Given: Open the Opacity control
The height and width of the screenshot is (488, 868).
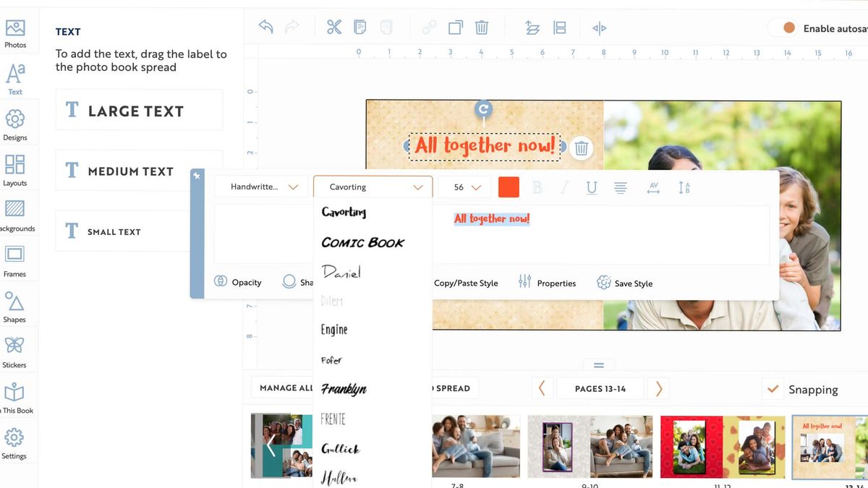Looking at the screenshot, I should [x=239, y=282].
